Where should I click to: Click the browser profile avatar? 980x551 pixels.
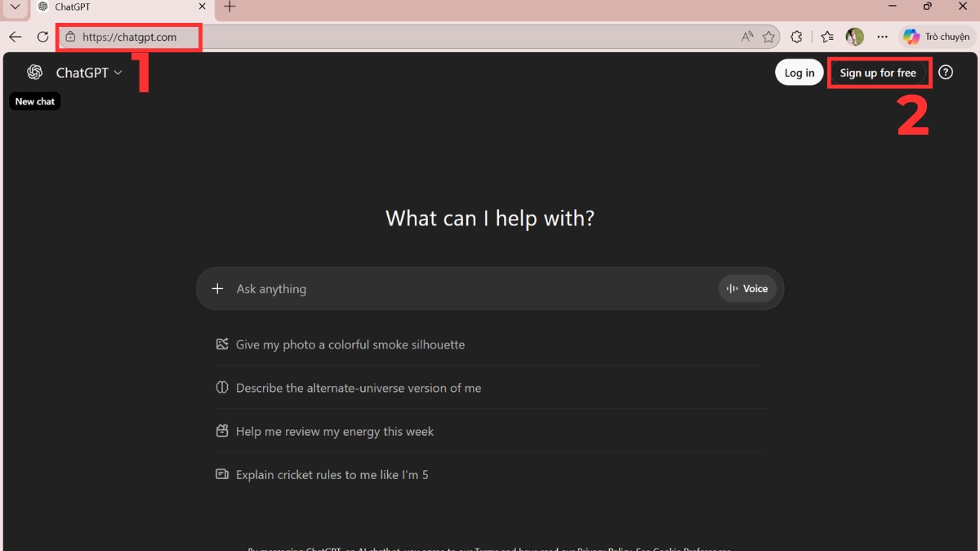855,37
